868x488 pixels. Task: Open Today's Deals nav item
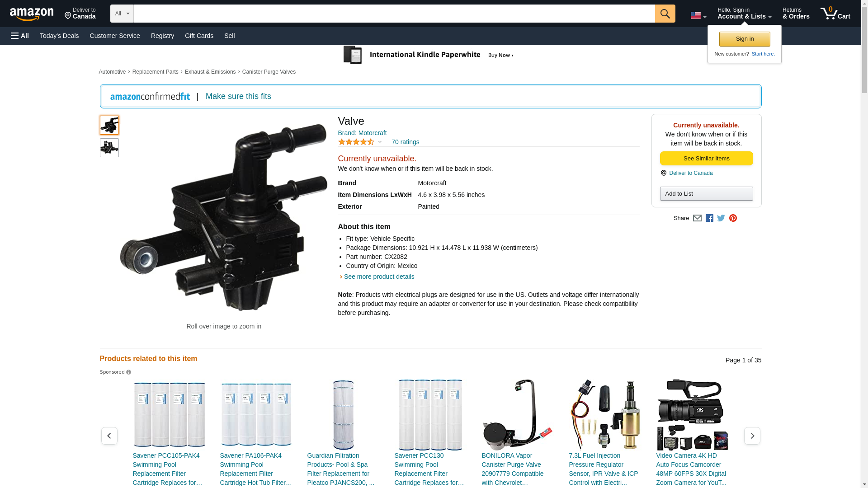[59, 36]
